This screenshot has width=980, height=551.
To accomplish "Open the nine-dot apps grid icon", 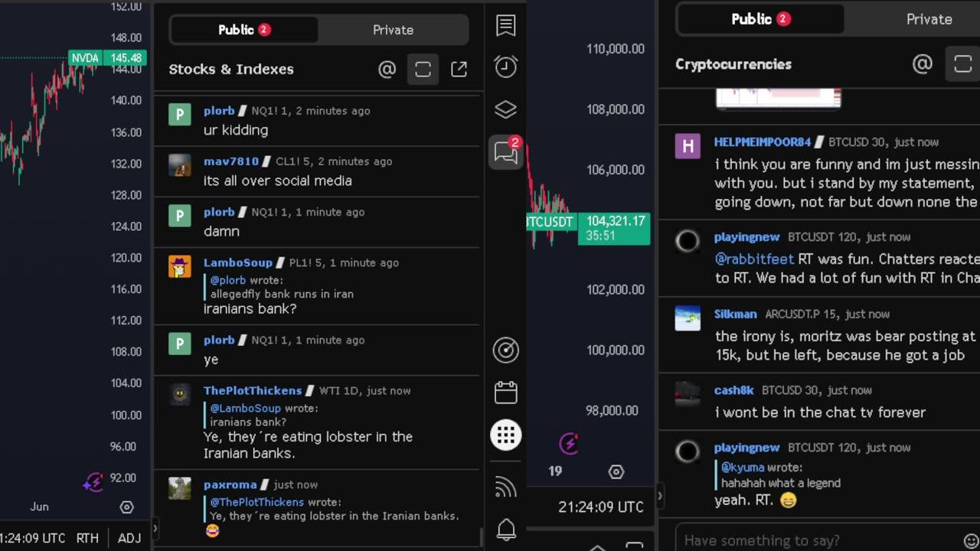I will (x=506, y=435).
